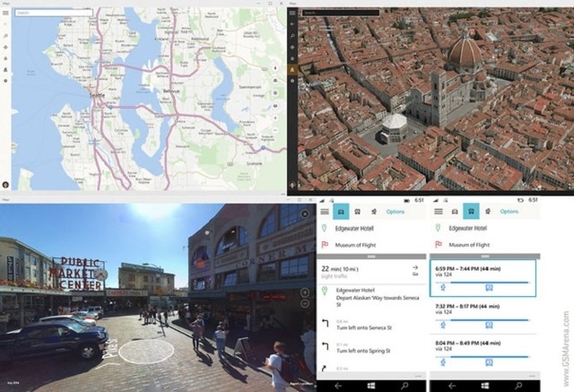The height and width of the screenshot is (392, 574).
Task: Toggle map tilt control on Seattle map
Action: click(x=275, y=81)
